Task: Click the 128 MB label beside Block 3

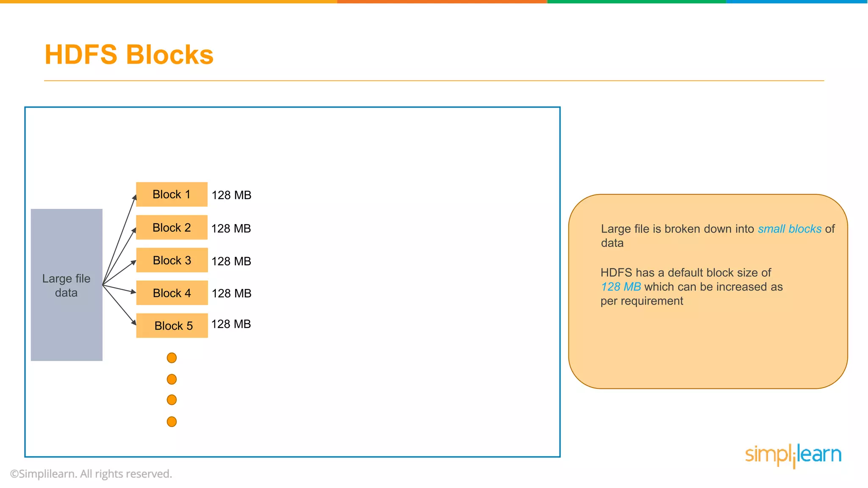Action: tap(231, 261)
